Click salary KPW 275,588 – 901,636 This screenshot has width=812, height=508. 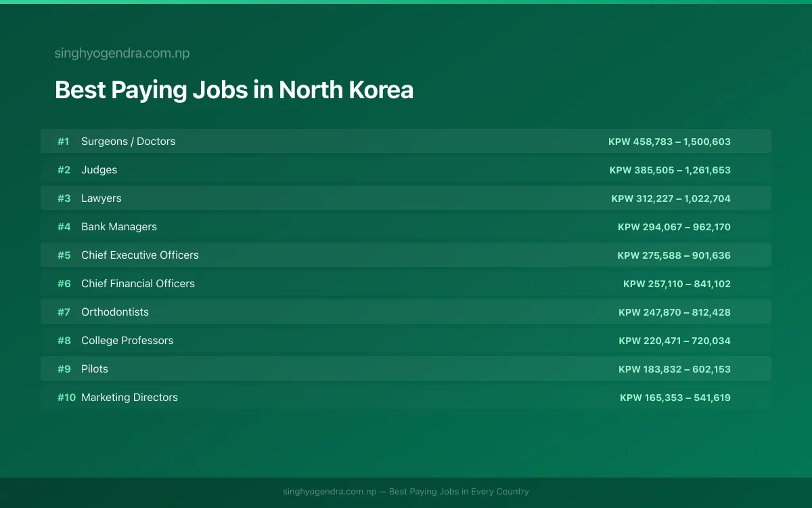click(674, 255)
